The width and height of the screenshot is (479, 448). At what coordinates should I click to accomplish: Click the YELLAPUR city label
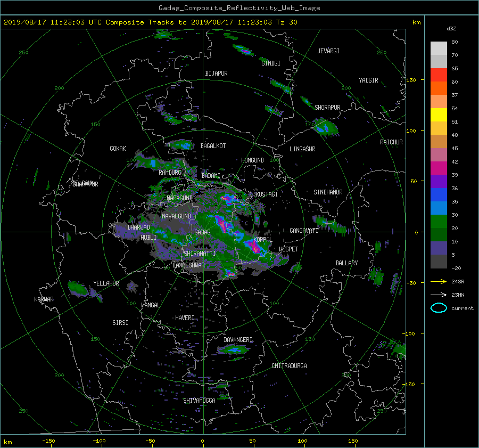pyautogui.click(x=106, y=283)
